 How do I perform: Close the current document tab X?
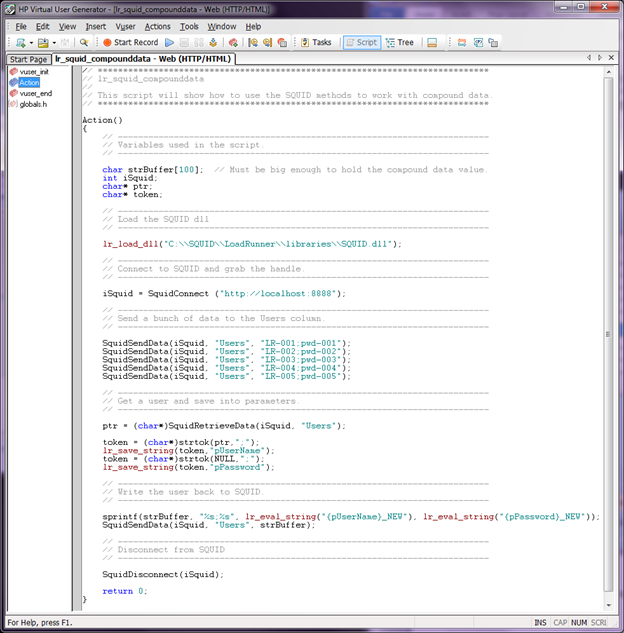(x=611, y=58)
